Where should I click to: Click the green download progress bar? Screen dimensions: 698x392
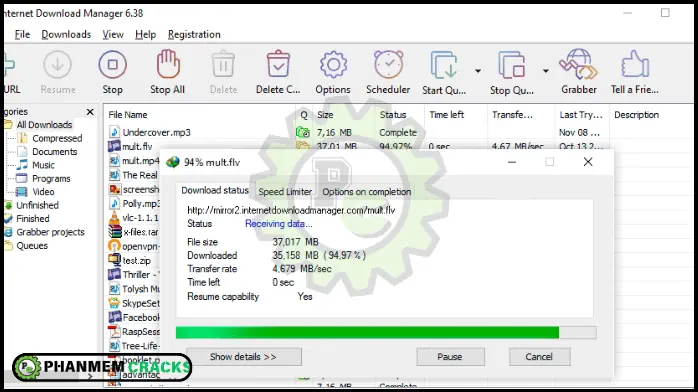(x=386, y=332)
